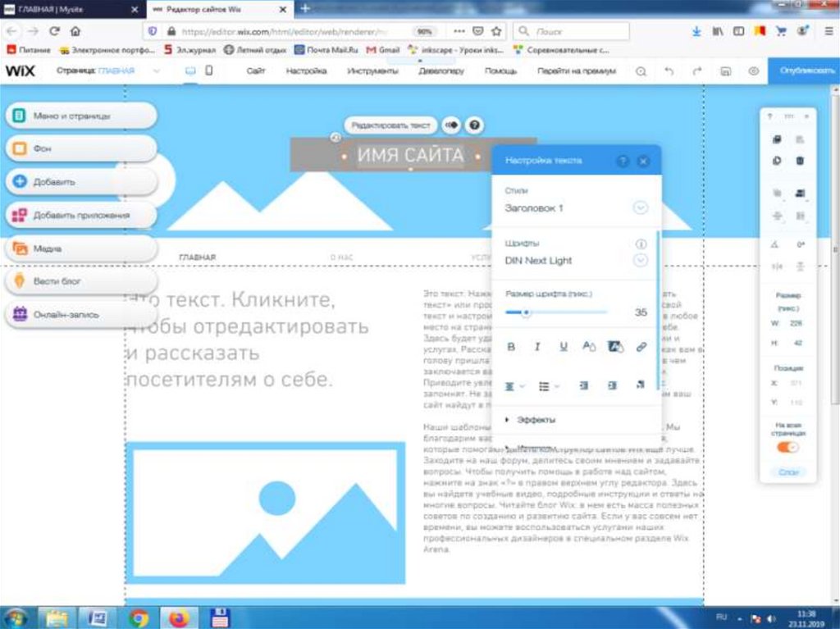Screen dimensions: 840x629
Task: Redo the last editor action
Action: 697,71
